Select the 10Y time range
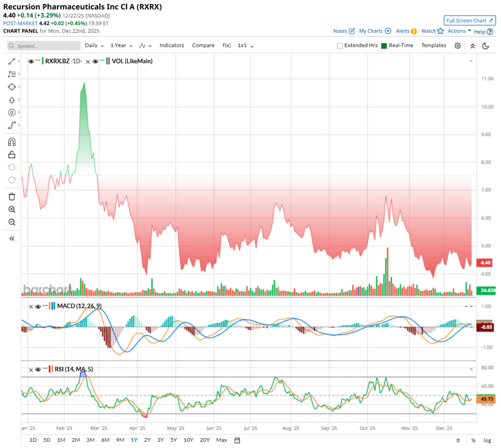Viewport: 501px width, 448px height. click(188, 440)
